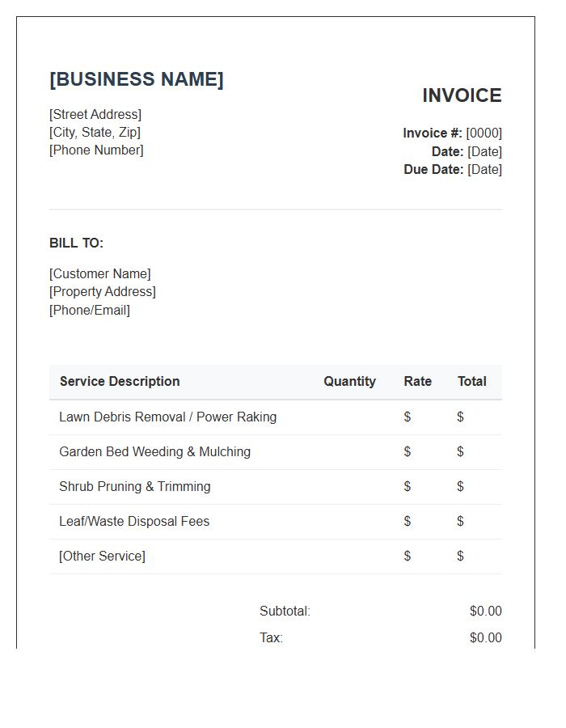This screenshot has width=566, height=728.
Task: Click the Quantity column header
Action: 349,381
